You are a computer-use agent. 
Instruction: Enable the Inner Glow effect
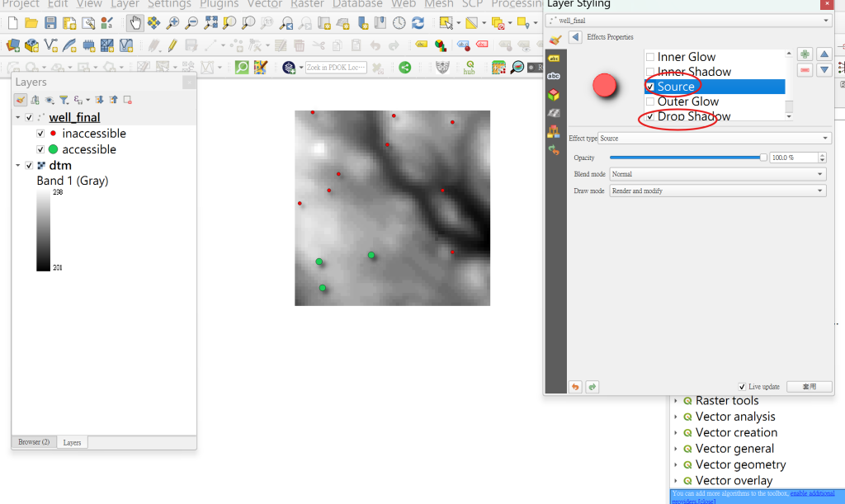(x=651, y=56)
